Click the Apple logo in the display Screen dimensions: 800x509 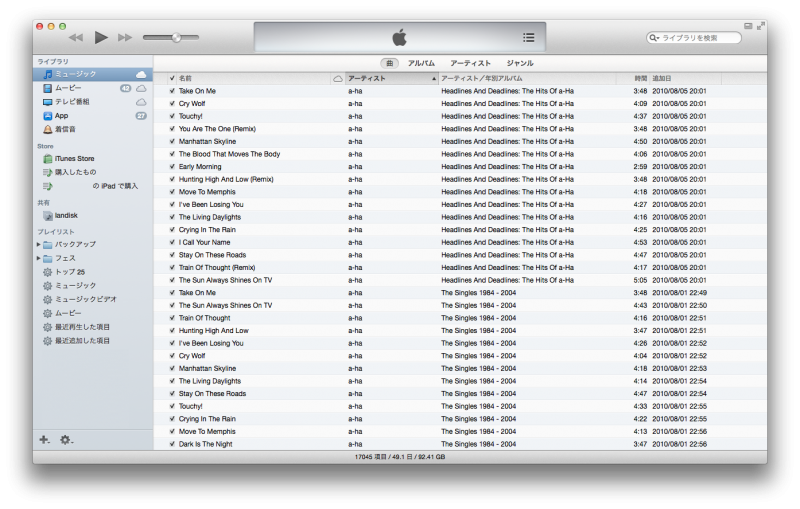tap(399, 37)
